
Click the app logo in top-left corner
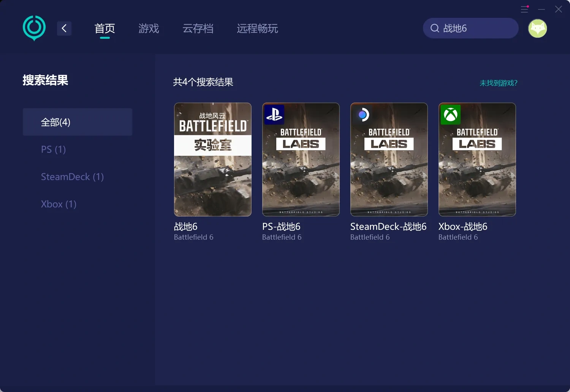[x=34, y=28]
